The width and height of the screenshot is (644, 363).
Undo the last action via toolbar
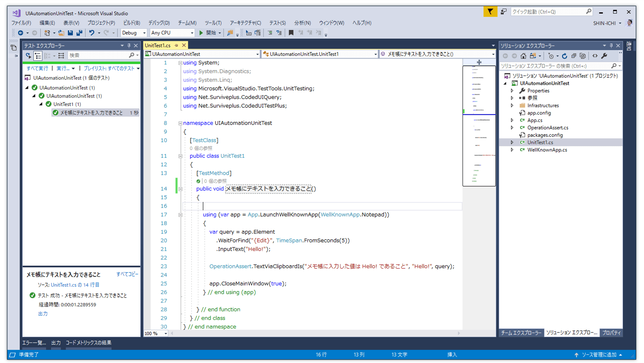click(91, 33)
